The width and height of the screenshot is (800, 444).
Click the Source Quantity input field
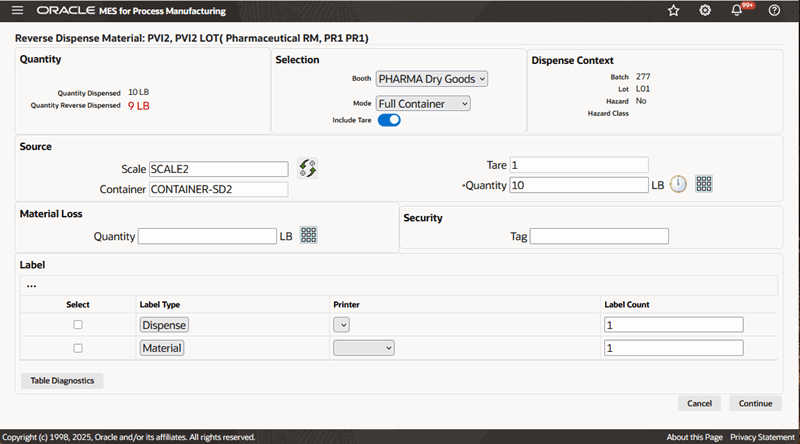coord(579,185)
